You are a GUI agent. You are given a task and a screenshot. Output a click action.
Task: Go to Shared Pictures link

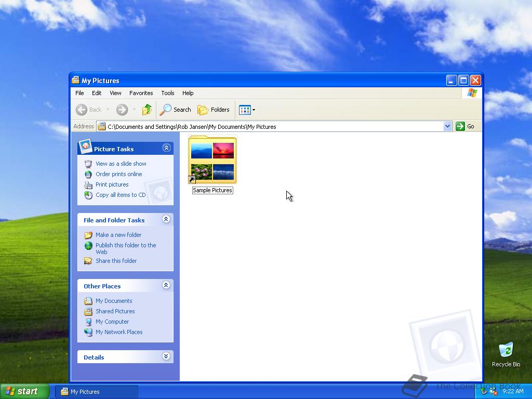coord(115,311)
